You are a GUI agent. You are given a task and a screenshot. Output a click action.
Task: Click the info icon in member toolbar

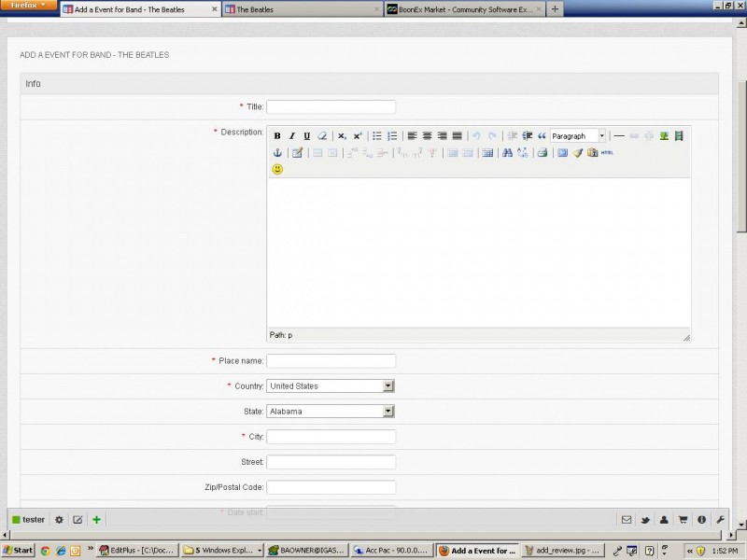(x=701, y=520)
